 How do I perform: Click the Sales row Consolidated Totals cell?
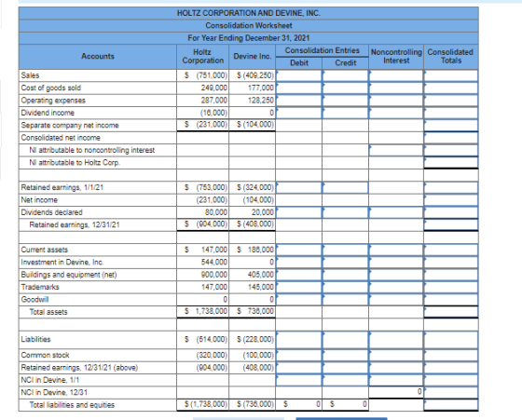[x=451, y=75]
